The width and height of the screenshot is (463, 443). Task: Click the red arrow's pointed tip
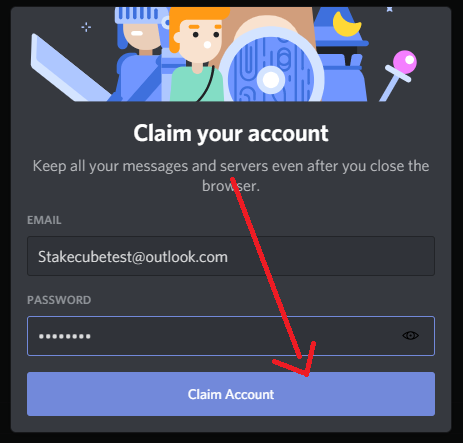306,374
